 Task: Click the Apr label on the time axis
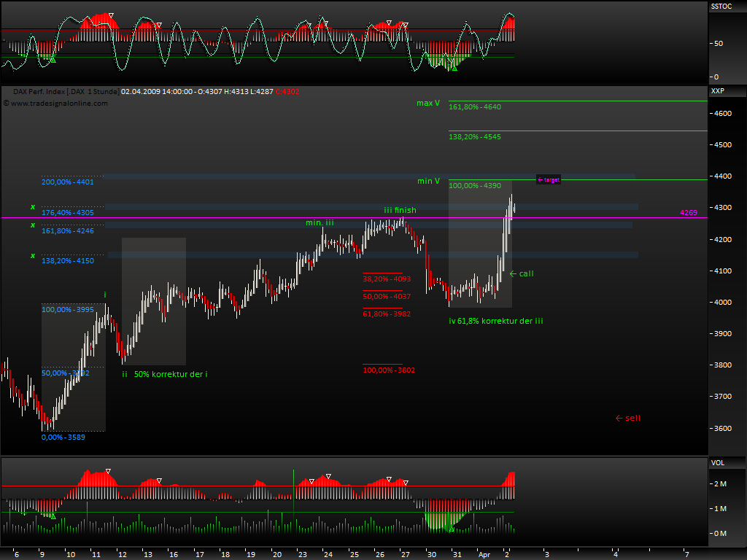coord(484,554)
